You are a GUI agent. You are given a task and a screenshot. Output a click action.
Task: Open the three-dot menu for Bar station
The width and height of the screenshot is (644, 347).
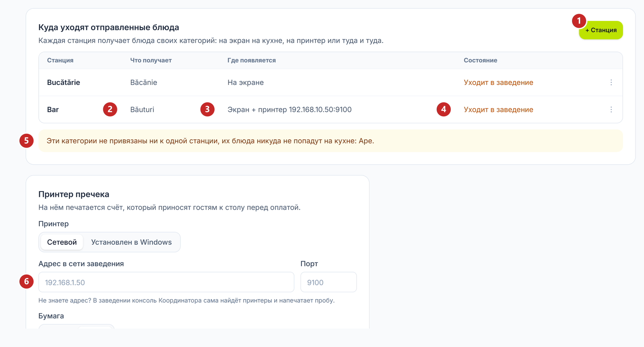(x=611, y=109)
